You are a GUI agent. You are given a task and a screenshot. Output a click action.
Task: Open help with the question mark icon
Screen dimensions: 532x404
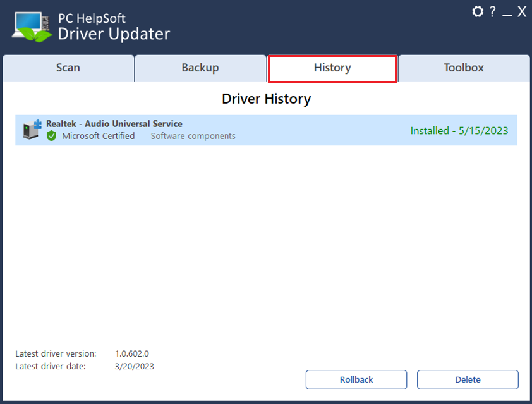pyautogui.click(x=492, y=11)
